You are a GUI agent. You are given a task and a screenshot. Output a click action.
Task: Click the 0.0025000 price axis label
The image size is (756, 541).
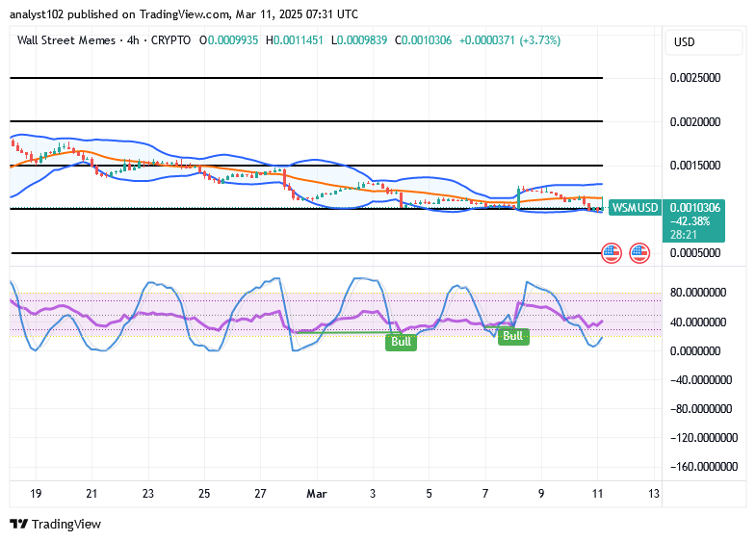point(694,78)
